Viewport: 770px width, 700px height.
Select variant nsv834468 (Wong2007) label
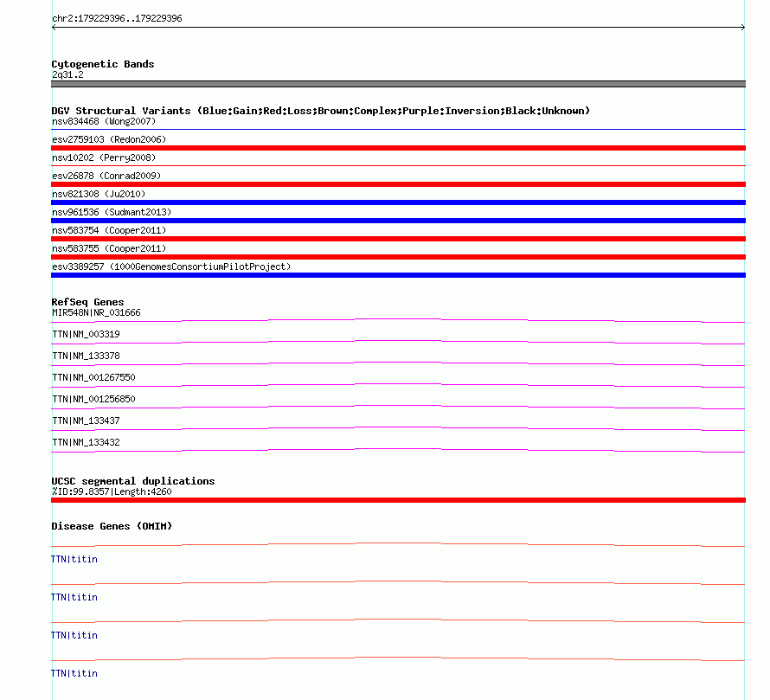104,121
